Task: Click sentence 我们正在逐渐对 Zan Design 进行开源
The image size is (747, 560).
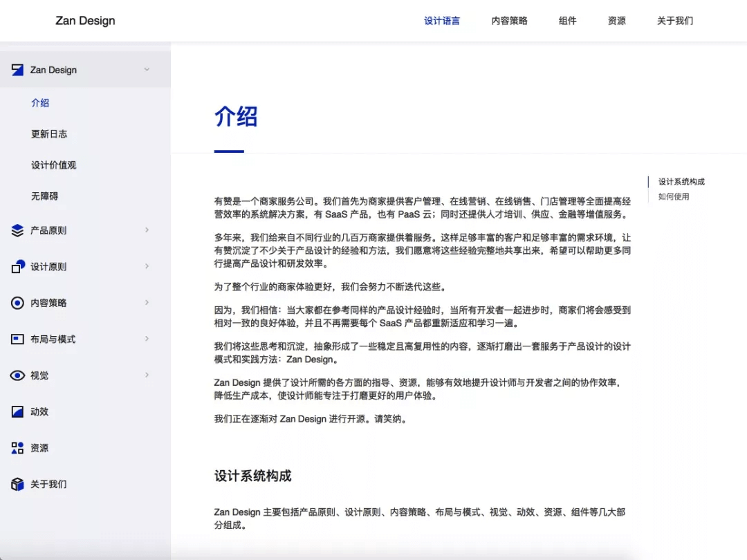Action: click(x=311, y=419)
